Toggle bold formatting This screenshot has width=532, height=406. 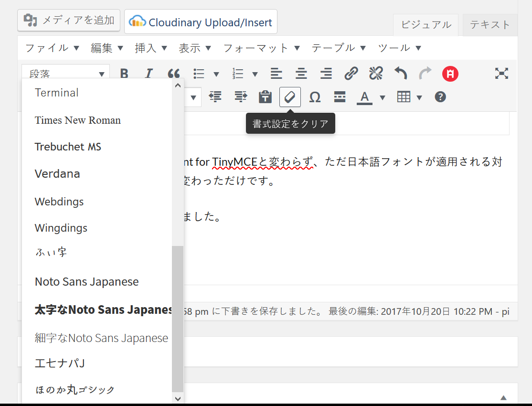click(x=124, y=74)
